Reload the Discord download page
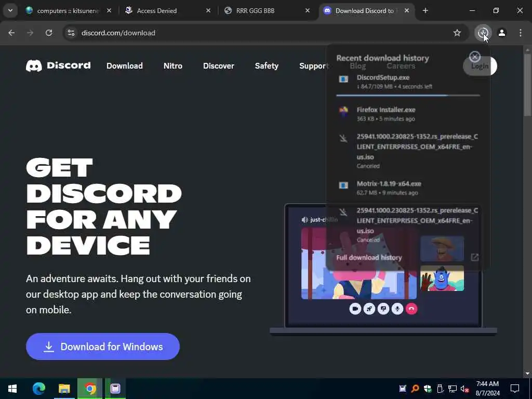 pos(49,33)
